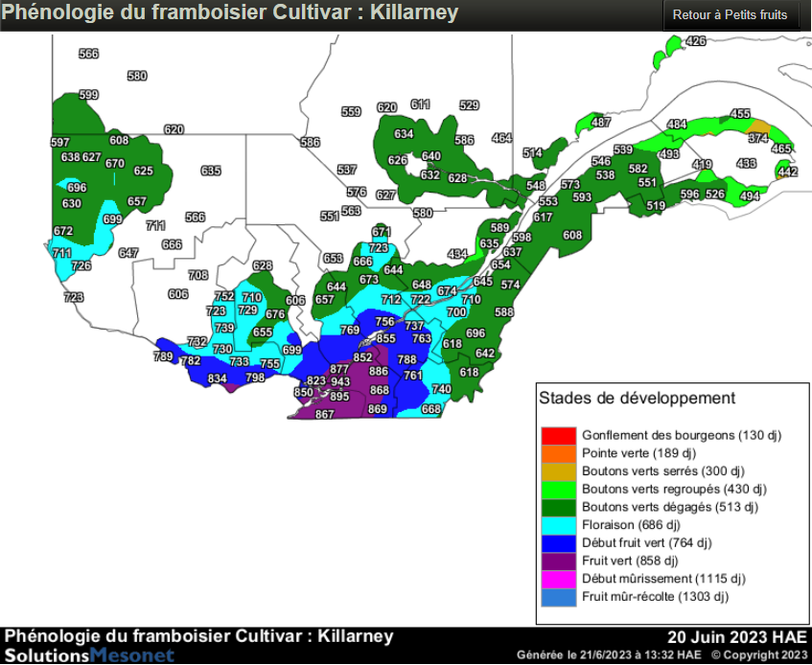
Task: Click the Retour à Petits fruits button
Action: (730, 15)
